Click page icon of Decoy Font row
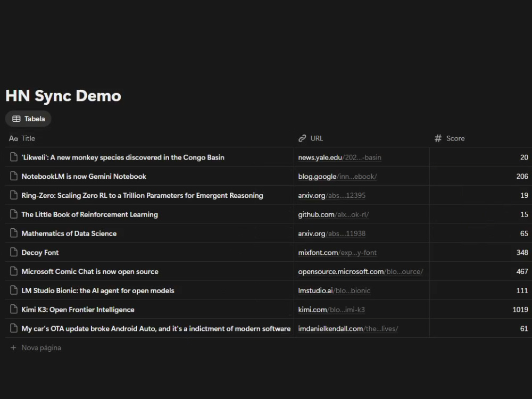The height and width of the screenshot is (399, 532). (14, 252)
